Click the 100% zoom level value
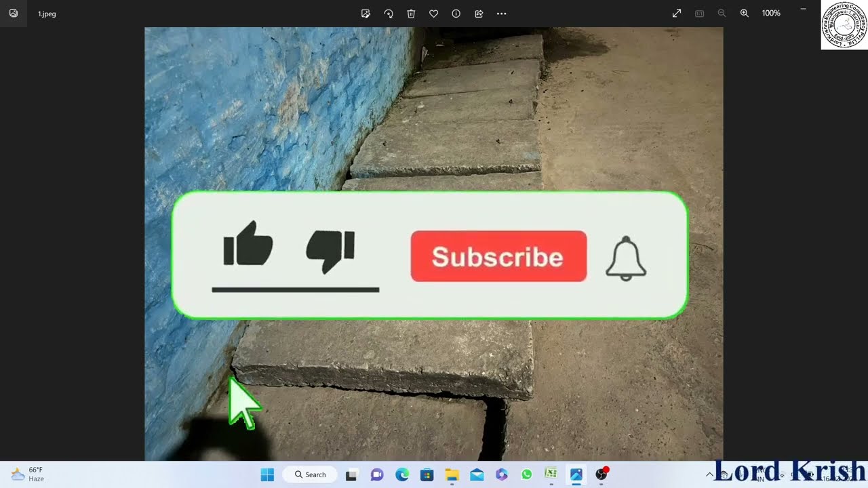 [771, 14]
